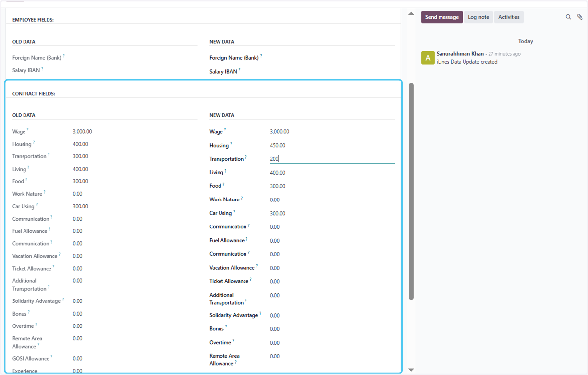The image size is (588, 375).
Task: Click Old Data Wage value 3,000.00
Action: point(82,132)
